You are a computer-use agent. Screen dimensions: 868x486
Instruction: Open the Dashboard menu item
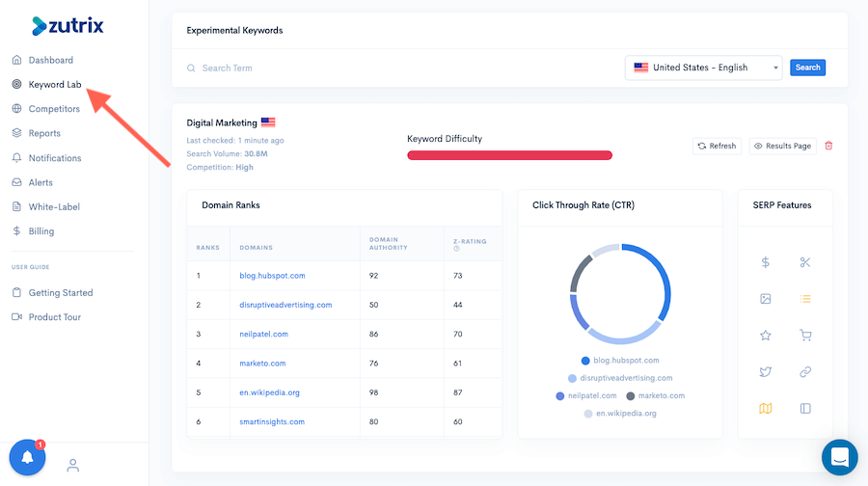[x=51, y=60]
